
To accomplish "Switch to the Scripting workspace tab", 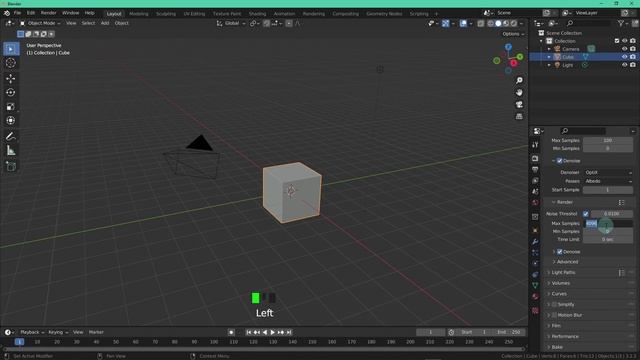I will click(419, 13).
